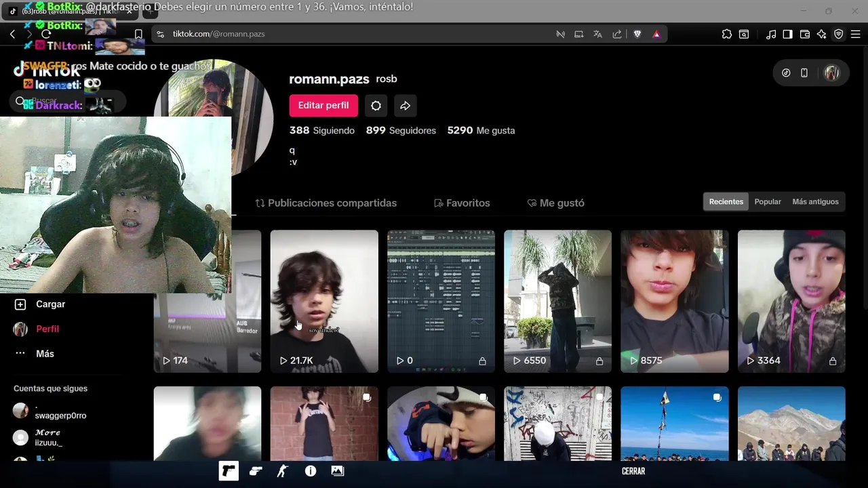Switch to Publicaciones compartidas tab

(x=326, y=203)
